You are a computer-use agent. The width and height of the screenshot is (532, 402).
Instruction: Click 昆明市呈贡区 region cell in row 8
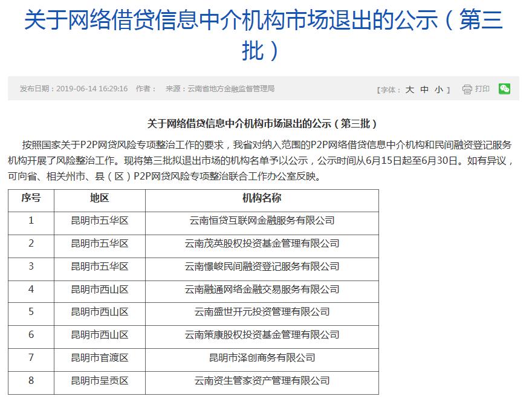point(99,381)
